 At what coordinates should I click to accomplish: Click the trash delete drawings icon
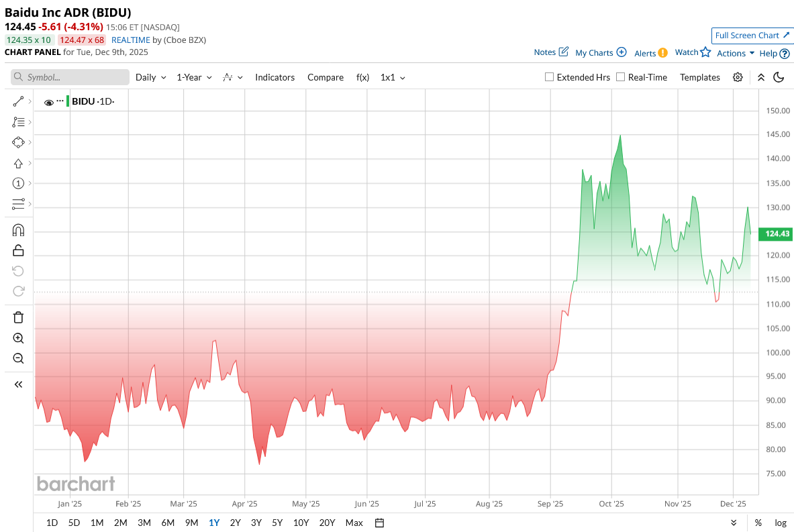18,317
